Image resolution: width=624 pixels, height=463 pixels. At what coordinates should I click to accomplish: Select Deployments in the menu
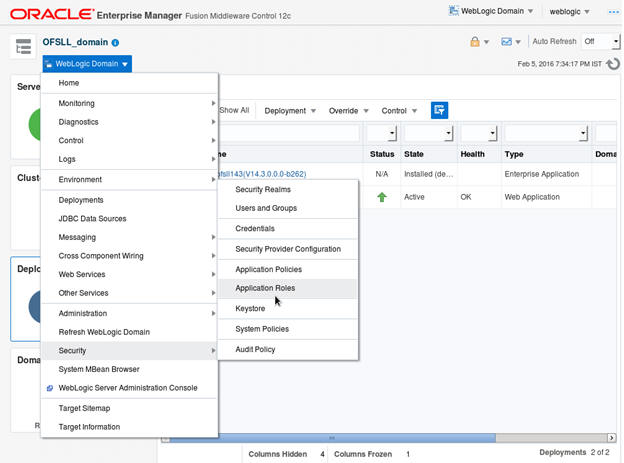tap(129, 200)
